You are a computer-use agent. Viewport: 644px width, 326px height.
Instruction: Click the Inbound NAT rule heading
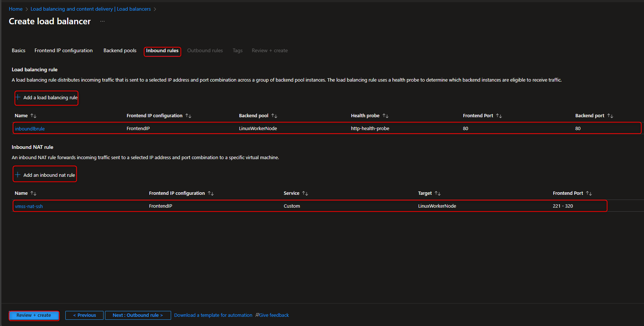[x=32, y=147]
